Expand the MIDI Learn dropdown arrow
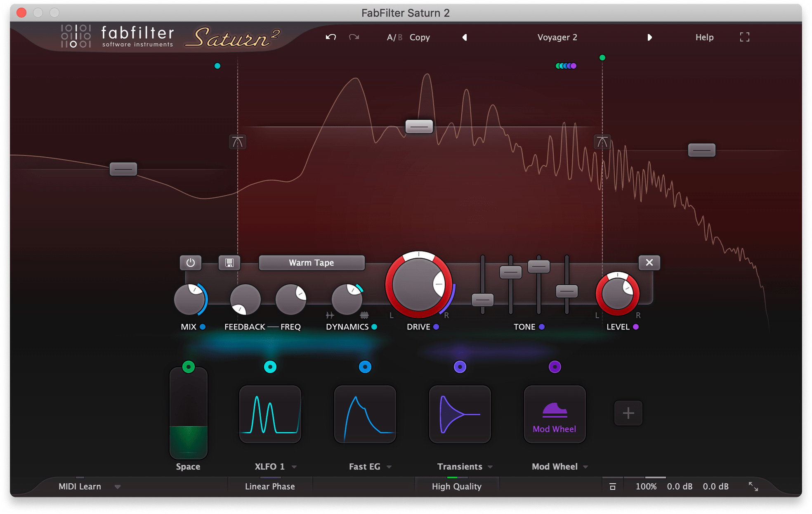 [118, 487]
